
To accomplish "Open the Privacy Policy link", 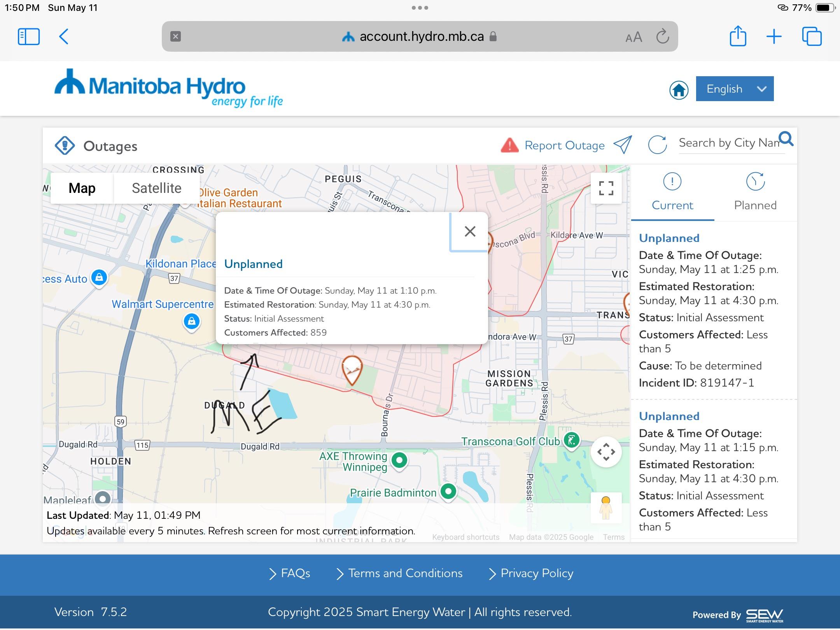I will [x=531, y=573].
